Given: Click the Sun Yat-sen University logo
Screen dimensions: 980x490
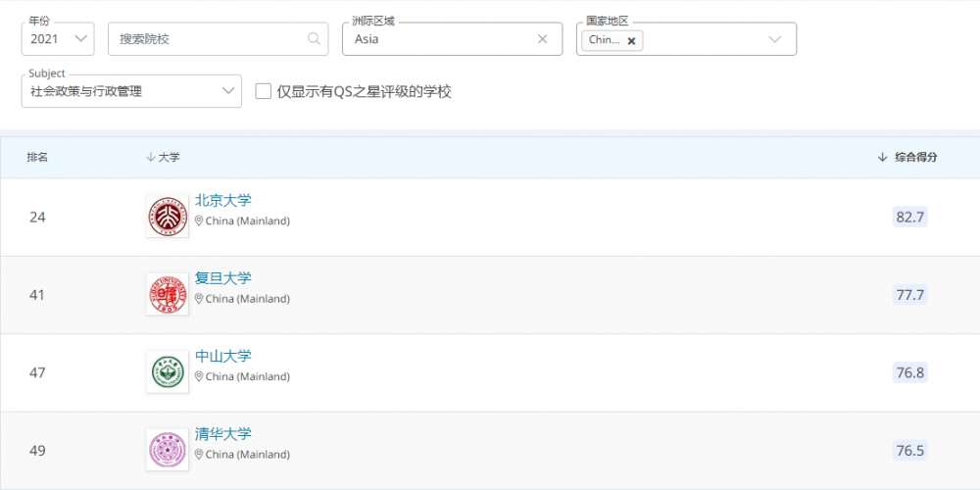Looking at the screenshot, I should pos(167,372).
